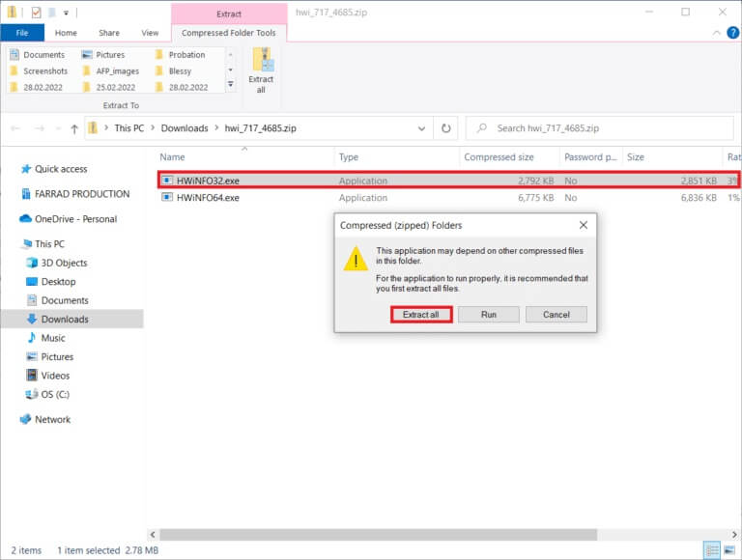The height and width of the screenshot is (560, 742).
Task: Select 25.02.2022 folder in Extract To list
Action: pyautogui.click(x=109, y=88)
